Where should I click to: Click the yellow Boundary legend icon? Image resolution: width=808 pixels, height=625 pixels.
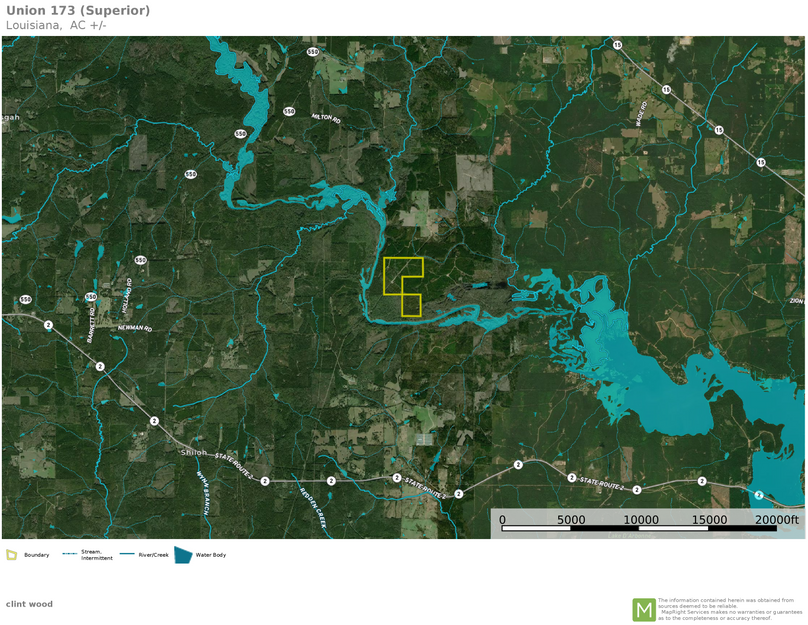pos(11,555)
